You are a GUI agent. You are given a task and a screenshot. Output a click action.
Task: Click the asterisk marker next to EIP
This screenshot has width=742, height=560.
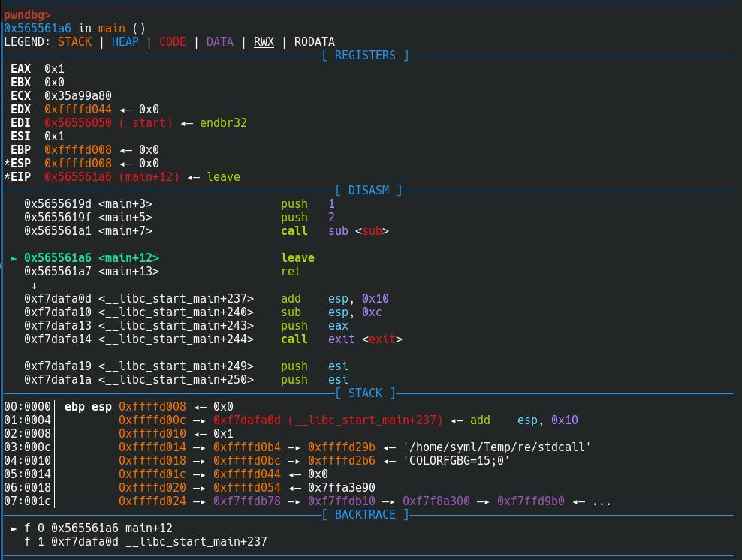click(8, 177)
